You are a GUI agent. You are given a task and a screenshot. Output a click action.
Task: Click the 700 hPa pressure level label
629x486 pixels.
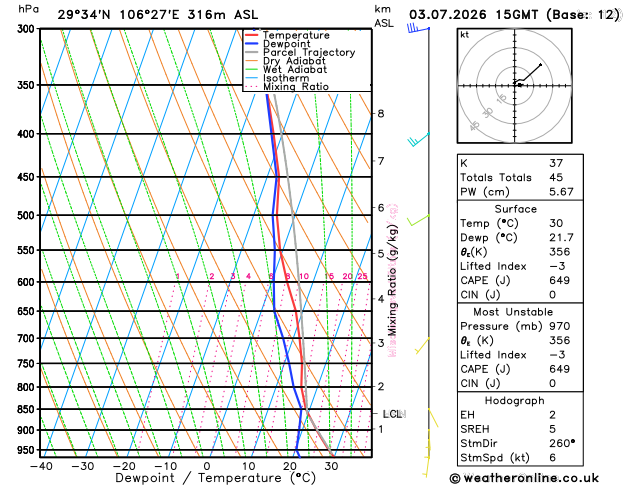click(x=28, y=338)
